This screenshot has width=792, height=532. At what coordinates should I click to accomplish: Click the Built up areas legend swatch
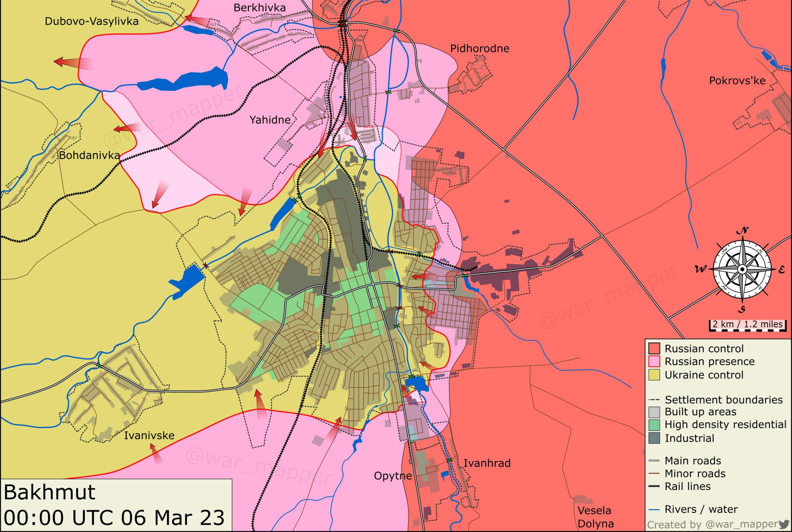point(654,412)
